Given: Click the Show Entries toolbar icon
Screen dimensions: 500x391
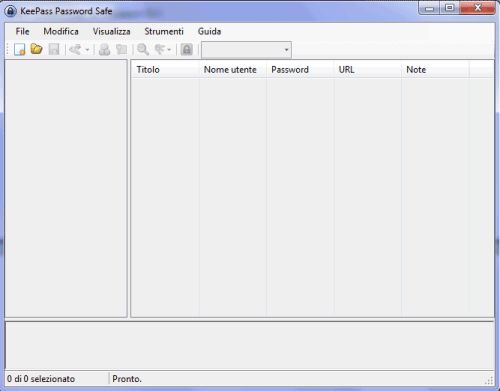Looking at the screenshot, I should (x=160, y=49).
